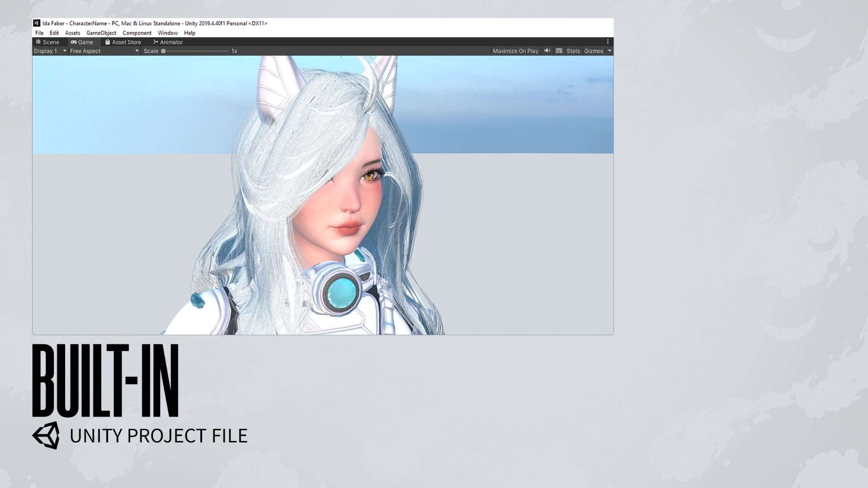Open the Display 1 dropdown
The image size is (868, 488).
point(50,51)
